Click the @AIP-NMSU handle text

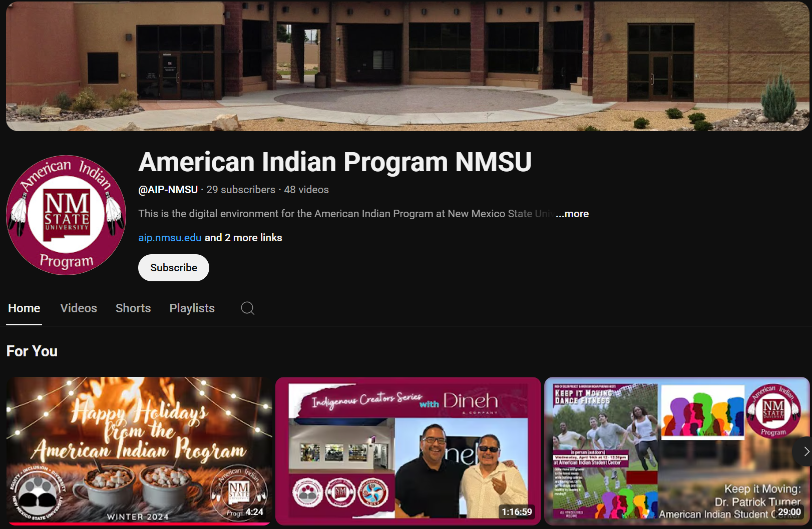coord(168,190)
